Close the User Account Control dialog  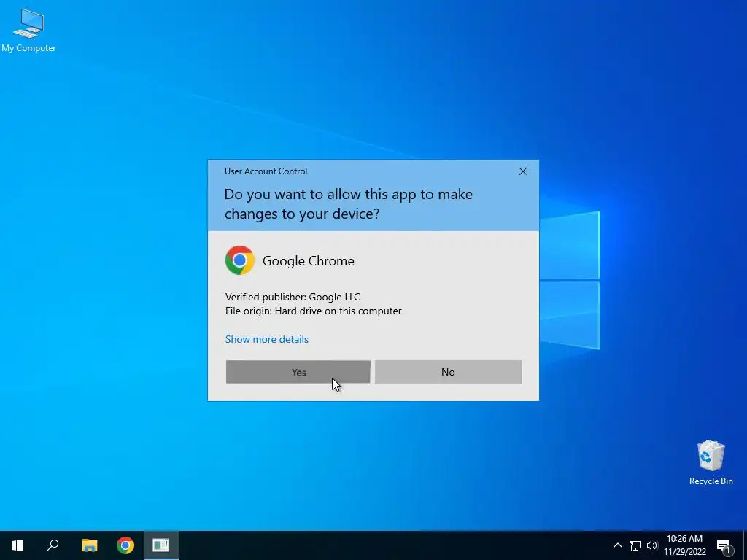(522, 171)
